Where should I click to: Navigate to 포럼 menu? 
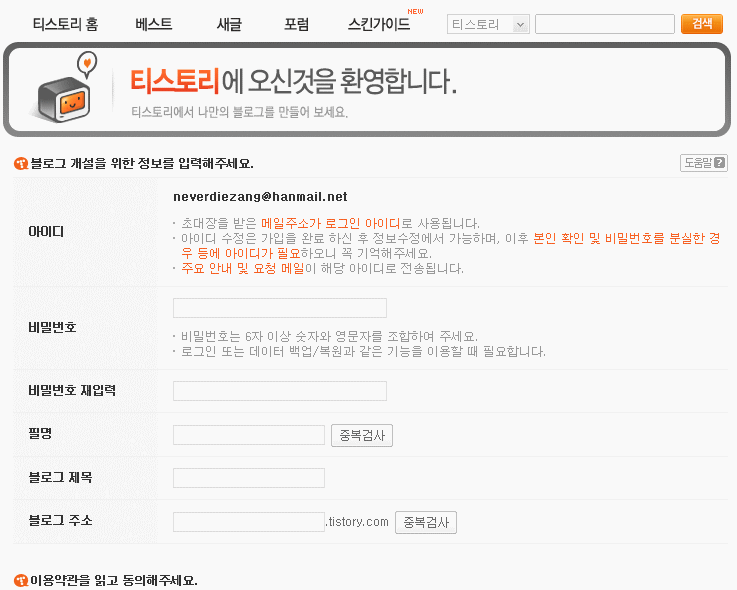296,24
